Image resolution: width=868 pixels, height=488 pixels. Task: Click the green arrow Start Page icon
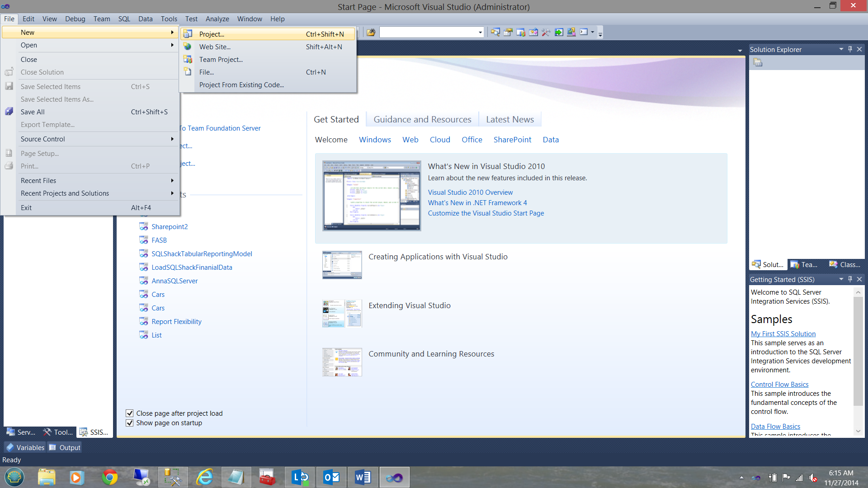[559, 32]
